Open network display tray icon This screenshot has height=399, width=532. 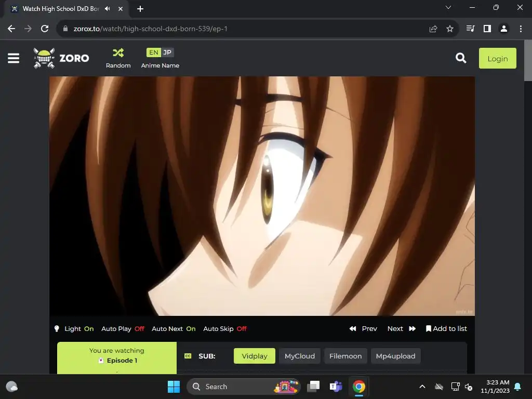click(455, 387)
